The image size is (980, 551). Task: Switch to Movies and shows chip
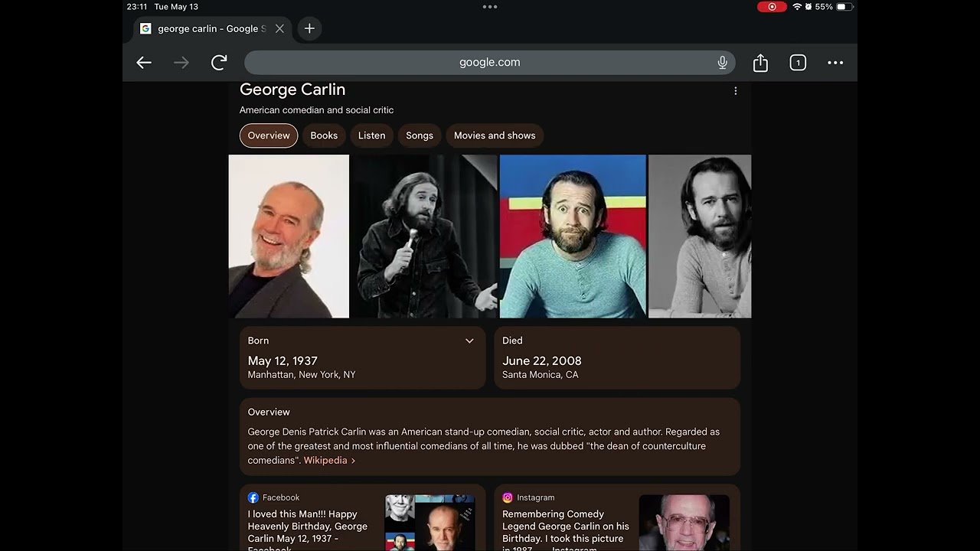pos(495,135)
